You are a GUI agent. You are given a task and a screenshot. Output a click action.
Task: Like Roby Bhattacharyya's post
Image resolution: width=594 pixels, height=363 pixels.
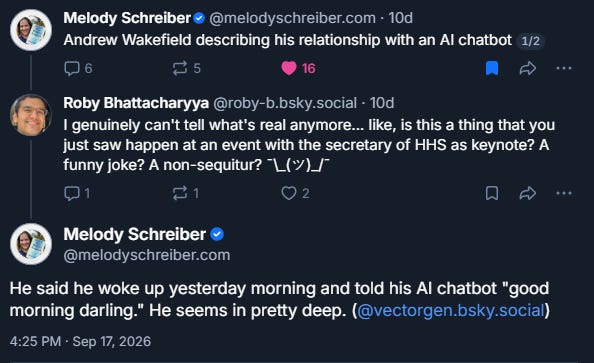coord(295,193)
